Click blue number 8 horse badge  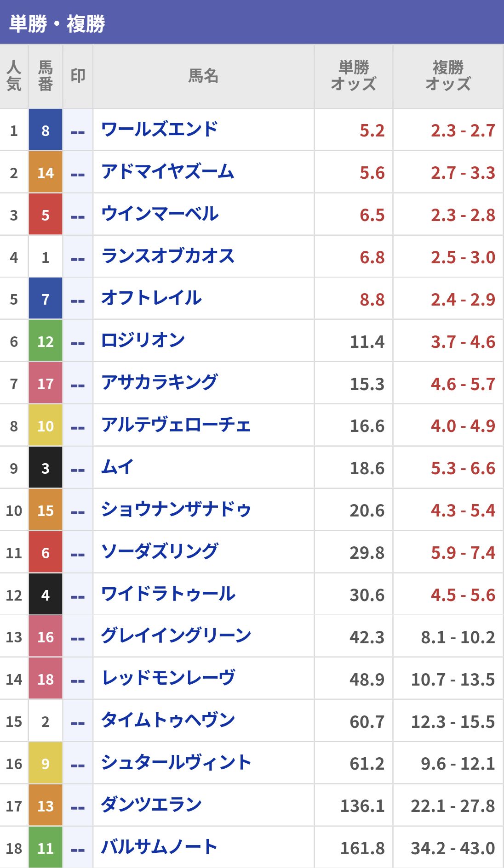pos(45,130)
